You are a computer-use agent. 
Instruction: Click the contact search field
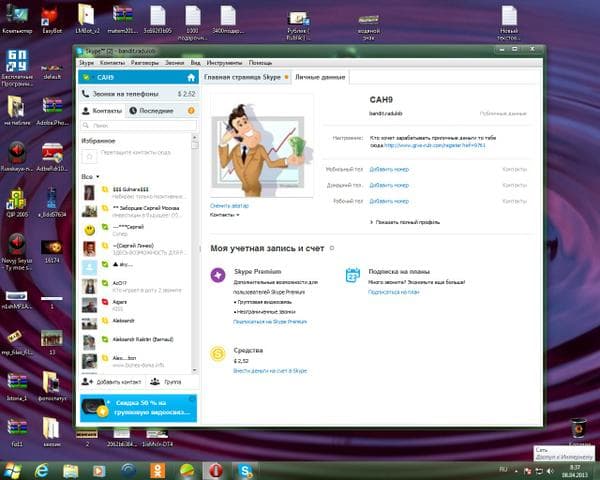point(139,125)
